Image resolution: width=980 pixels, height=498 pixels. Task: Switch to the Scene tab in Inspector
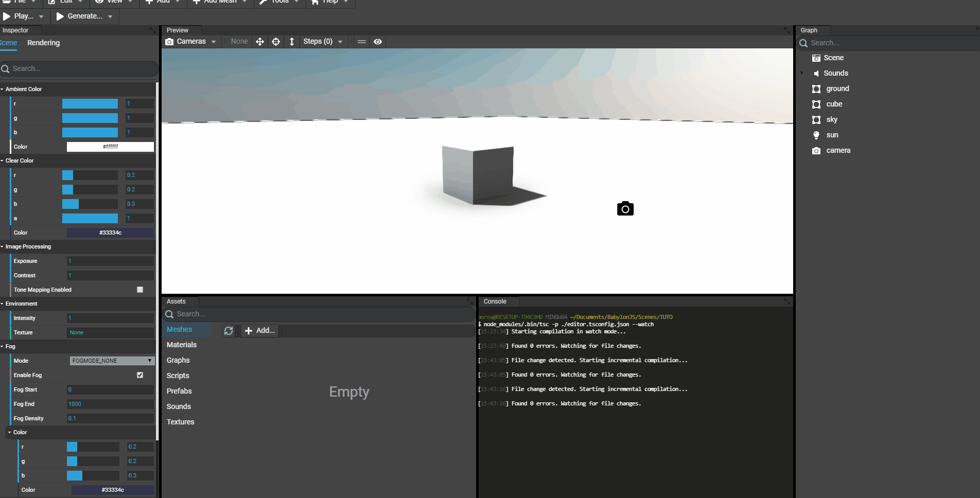[8, 43]
